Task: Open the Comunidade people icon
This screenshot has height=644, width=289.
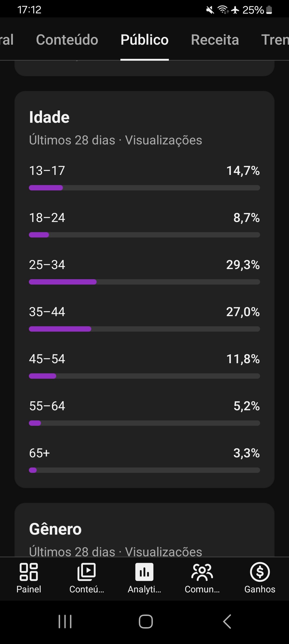Action: [202, 572]
